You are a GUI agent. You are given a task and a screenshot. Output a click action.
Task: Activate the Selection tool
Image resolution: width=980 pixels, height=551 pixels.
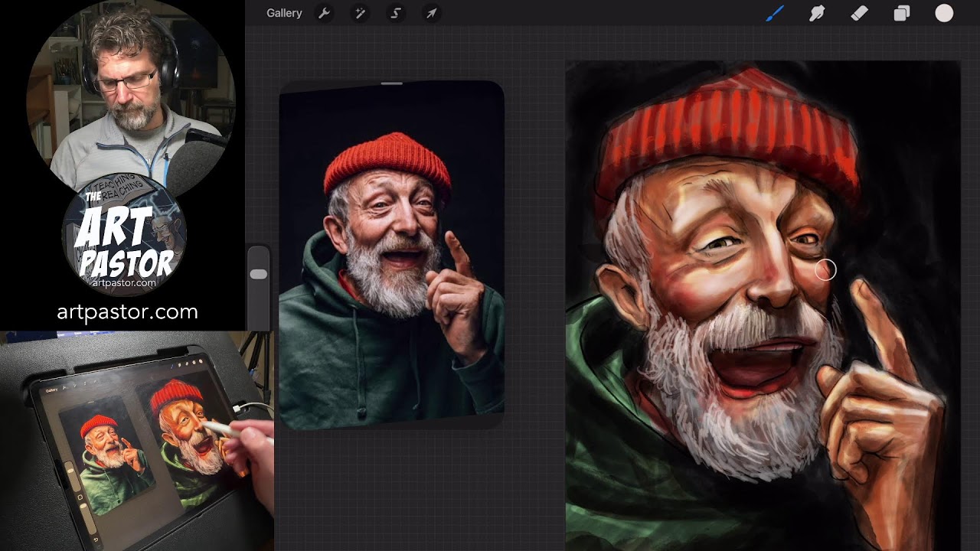tap(396, 13)
